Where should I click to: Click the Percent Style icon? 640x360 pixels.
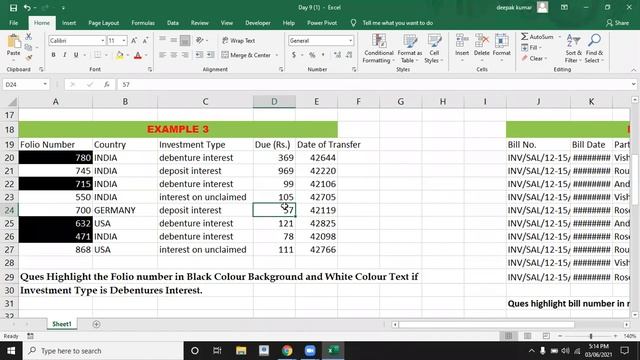[312, 55]
